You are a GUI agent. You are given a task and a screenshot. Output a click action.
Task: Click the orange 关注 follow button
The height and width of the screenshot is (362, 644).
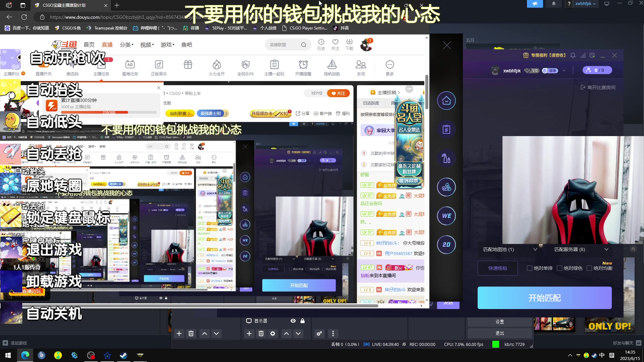(338, 94)
